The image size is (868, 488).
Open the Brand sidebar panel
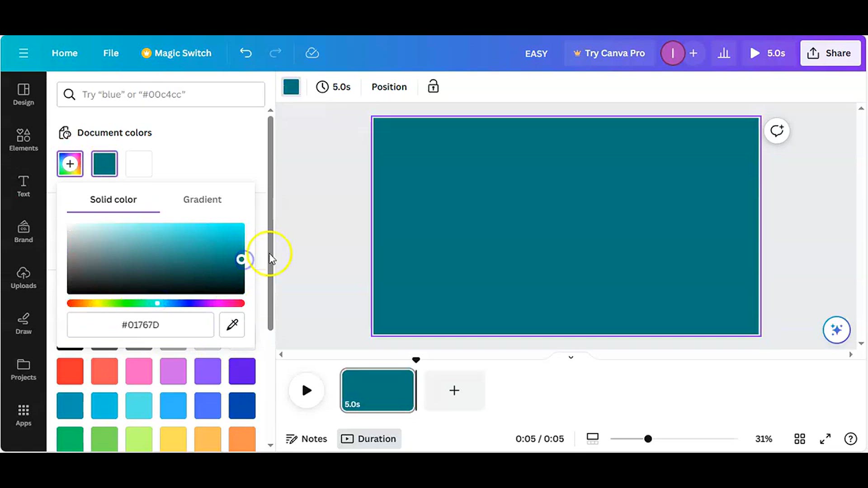[24, 232]
